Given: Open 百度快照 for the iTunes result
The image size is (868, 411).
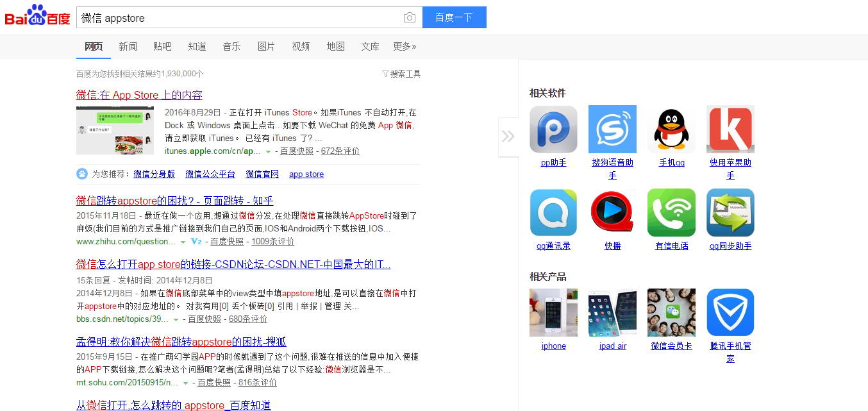Looking at the screenshot, I should 297,151.
